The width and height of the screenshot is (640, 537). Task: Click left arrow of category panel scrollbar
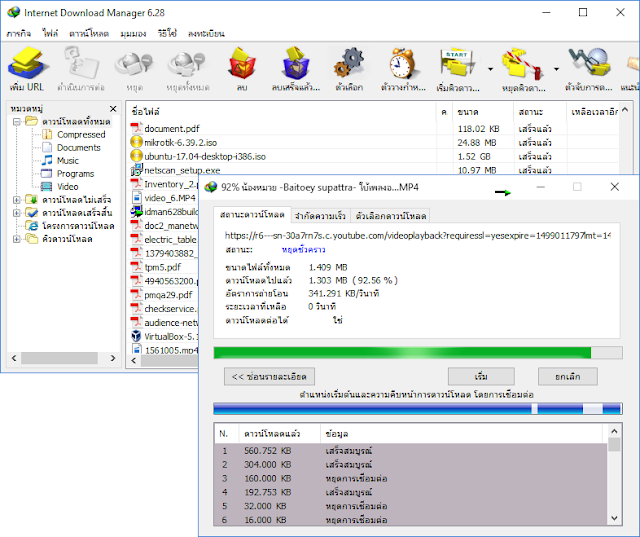(x=14, y=358)
